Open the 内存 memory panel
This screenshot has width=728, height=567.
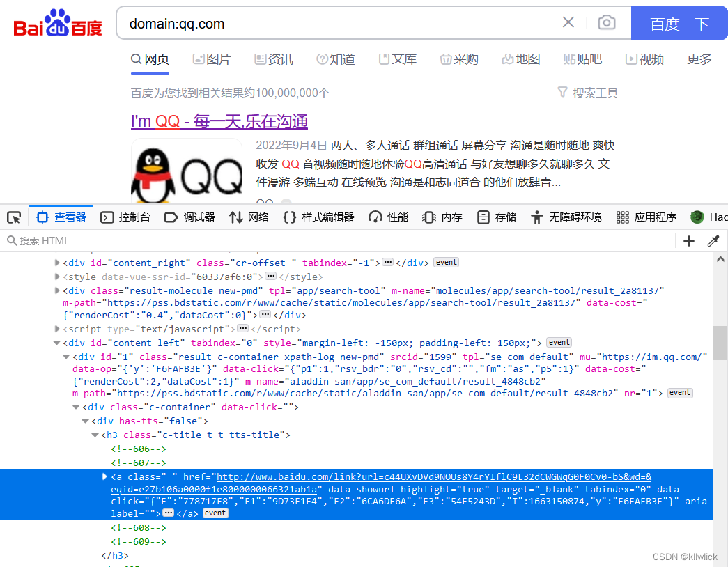tap(442, 217)
